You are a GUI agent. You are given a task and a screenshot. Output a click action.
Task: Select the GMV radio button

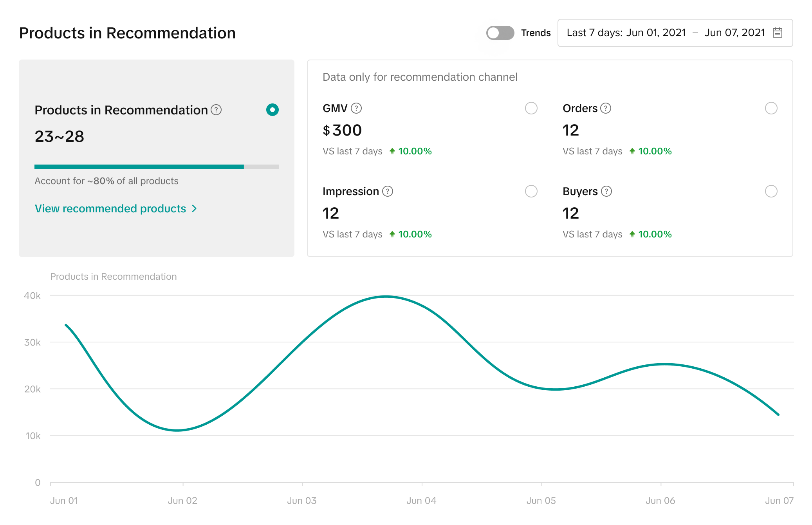pos(531,108)
